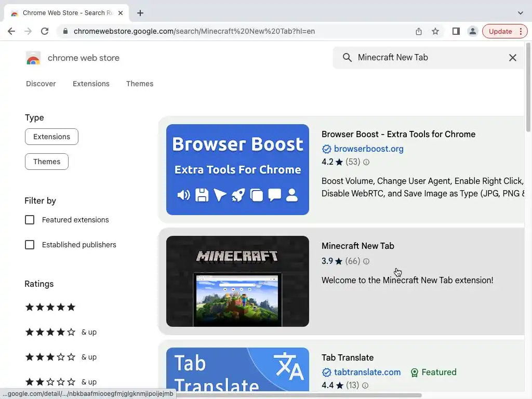Click the verified badge beside tabtranslate.com
This screenshot has width=532, height=399.
(326, 372)
